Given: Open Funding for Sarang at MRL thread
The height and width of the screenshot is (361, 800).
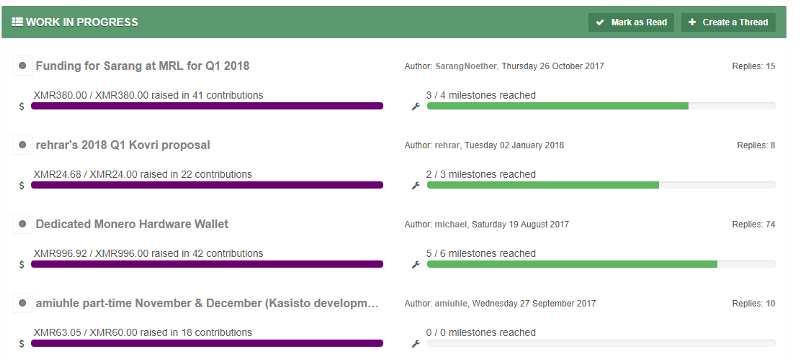Looking at the screenshot, I should pos(142,66).
